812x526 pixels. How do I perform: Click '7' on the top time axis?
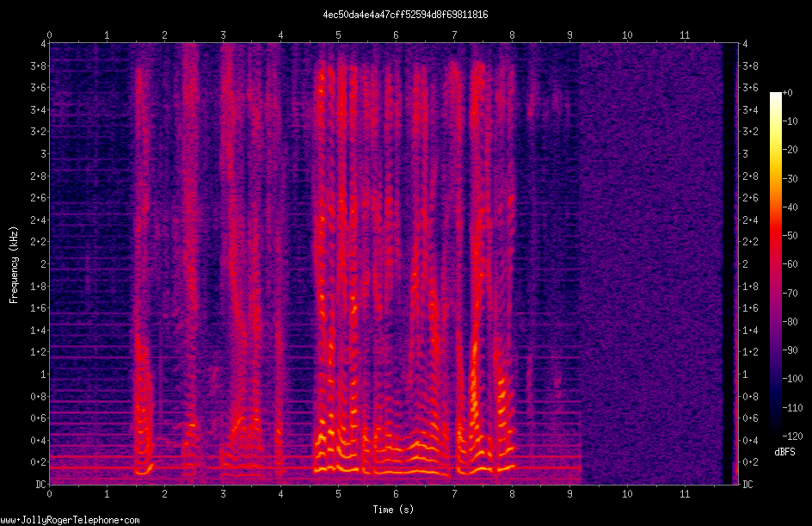point(454,35)
